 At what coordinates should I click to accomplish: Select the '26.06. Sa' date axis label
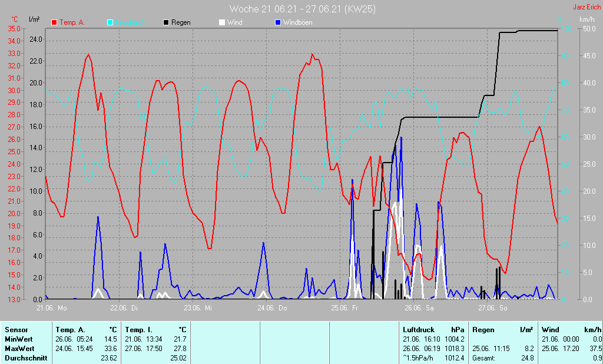[x=419, y=308]
